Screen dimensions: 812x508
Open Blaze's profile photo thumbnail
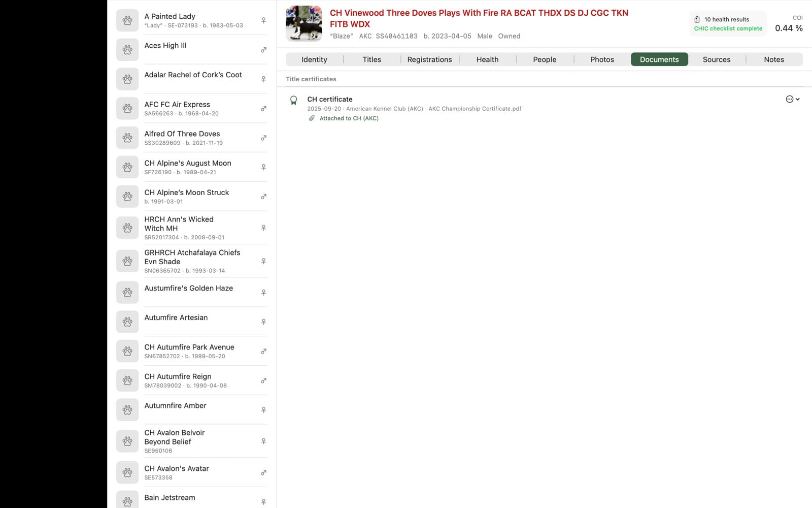303,23
